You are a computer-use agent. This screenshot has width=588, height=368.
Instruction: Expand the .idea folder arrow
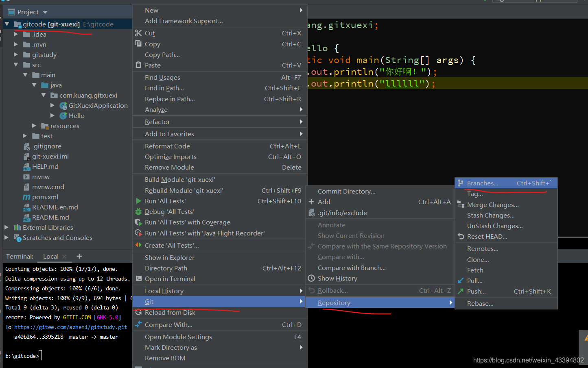point(16,34)
